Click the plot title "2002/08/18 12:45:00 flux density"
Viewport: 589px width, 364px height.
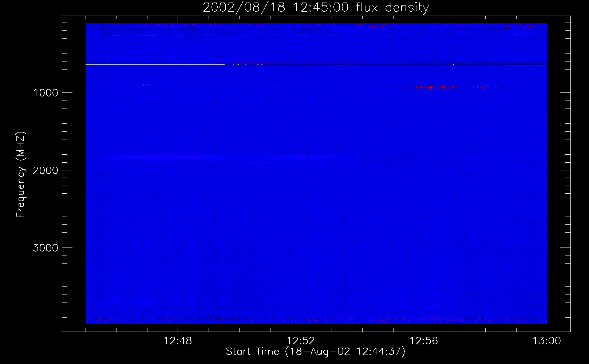point(316,8)
